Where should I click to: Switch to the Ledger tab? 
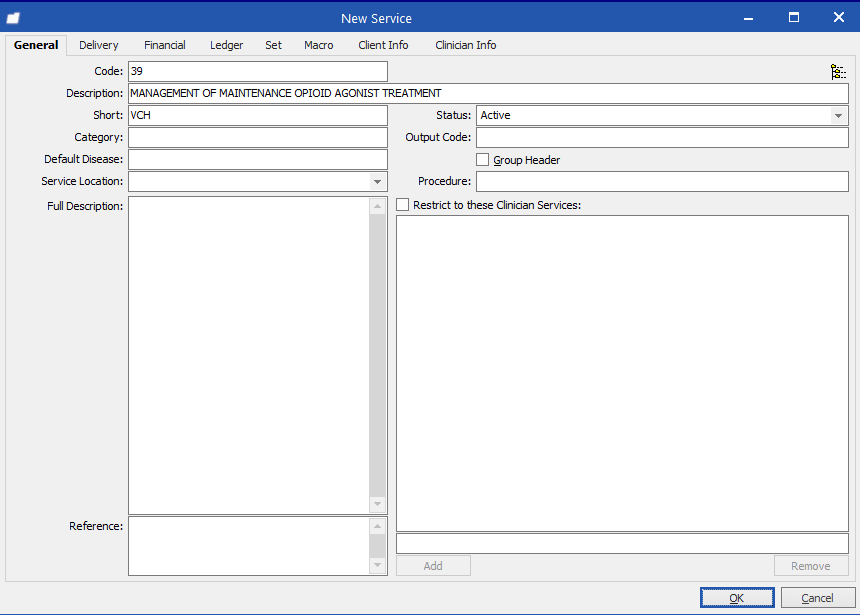[227, 45]
